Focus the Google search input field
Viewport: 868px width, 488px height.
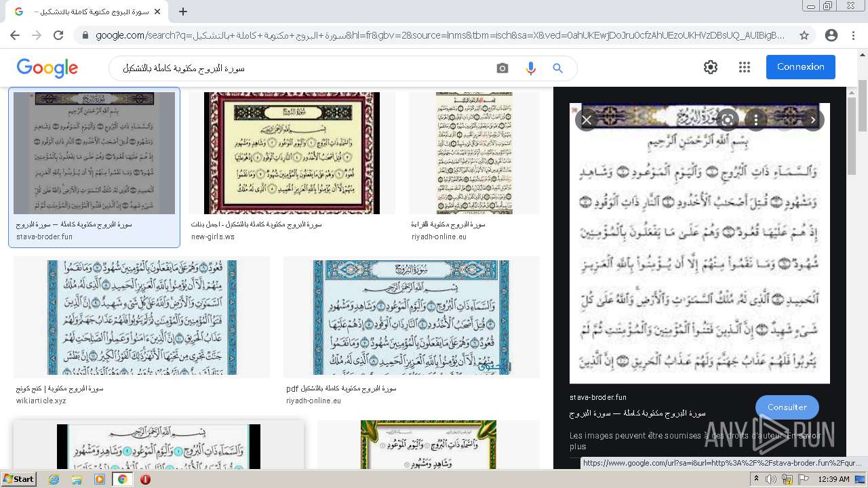tap(305, 68)
